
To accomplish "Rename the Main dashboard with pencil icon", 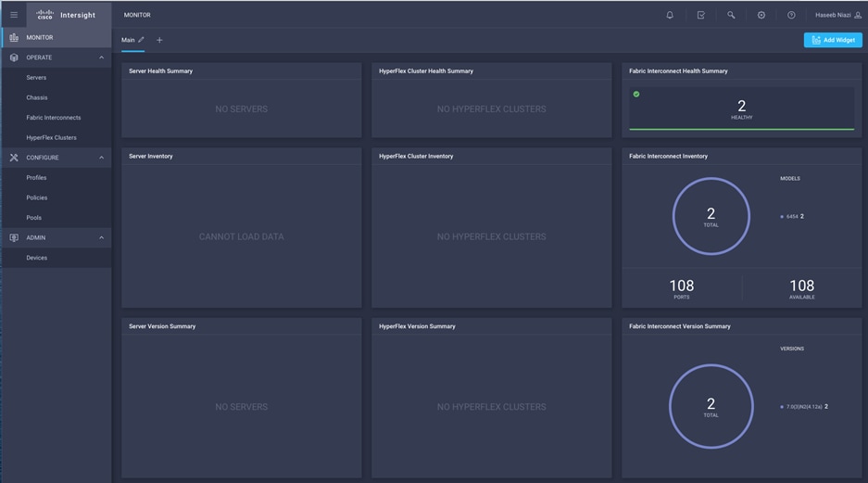I will click(141, 40).
